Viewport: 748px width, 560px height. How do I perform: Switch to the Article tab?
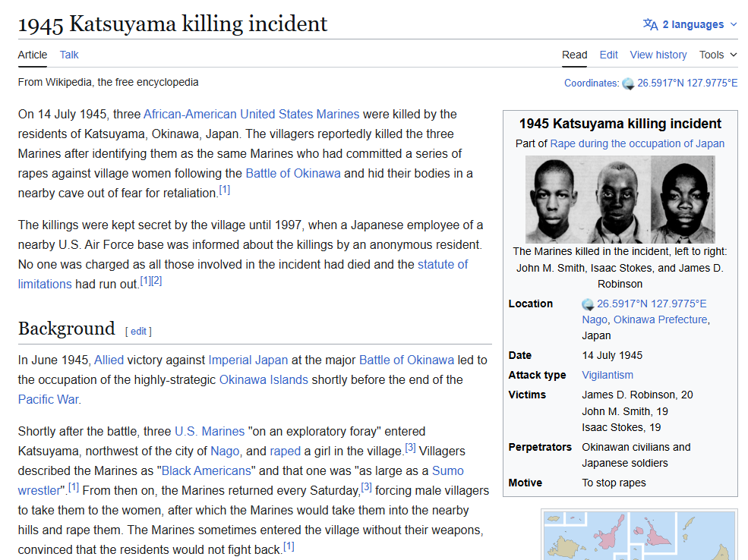[33, 55]
